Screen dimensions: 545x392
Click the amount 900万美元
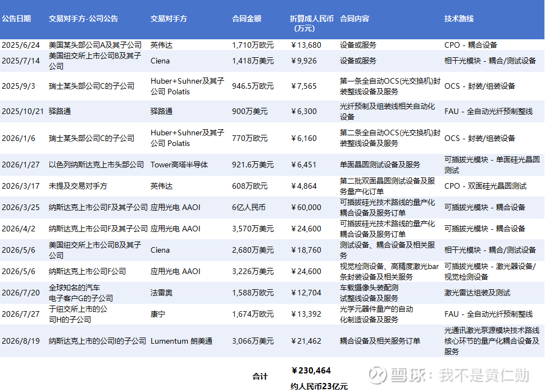pos(250,112)
